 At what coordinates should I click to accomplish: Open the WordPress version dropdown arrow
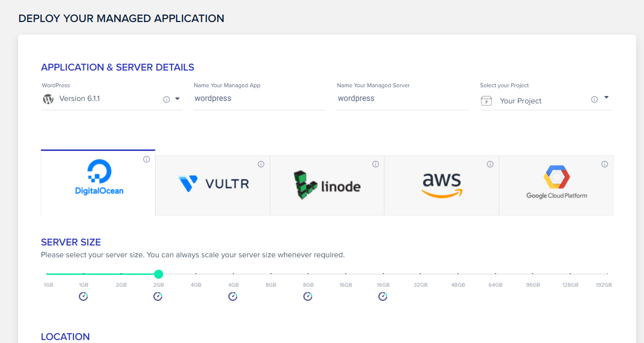tap(177, 99)
